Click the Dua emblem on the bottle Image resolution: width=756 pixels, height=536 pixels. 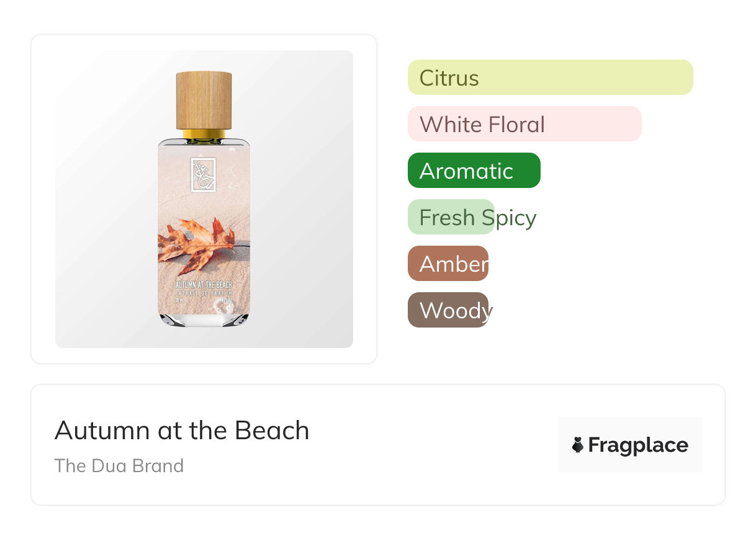[204, 175]
